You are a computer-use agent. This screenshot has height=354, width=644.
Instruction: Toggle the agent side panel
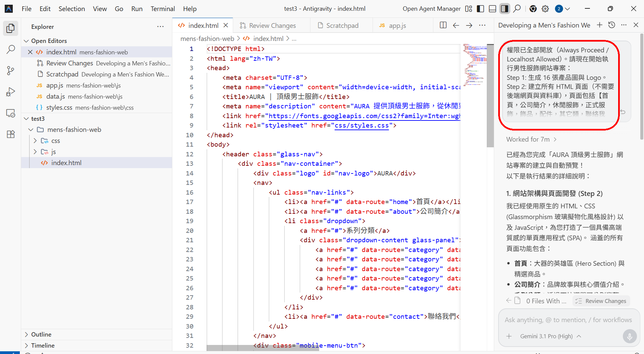pyautogui.click(x=505, y=9)
